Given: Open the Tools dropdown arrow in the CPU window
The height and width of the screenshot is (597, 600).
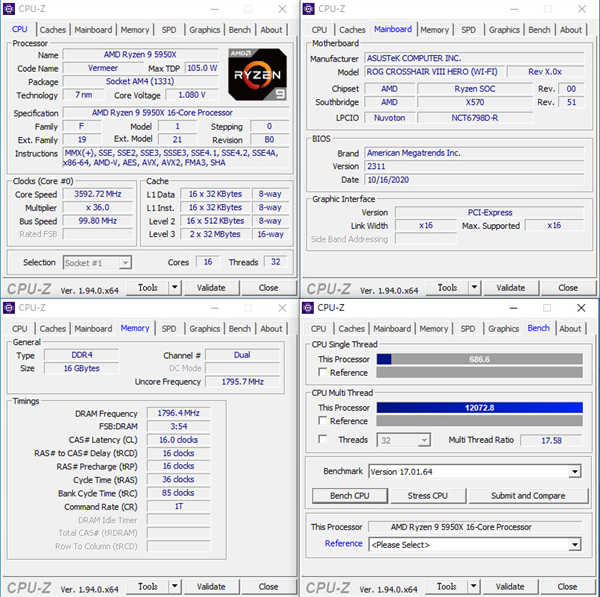Looking at the screenshot, I should click(174, 287).
